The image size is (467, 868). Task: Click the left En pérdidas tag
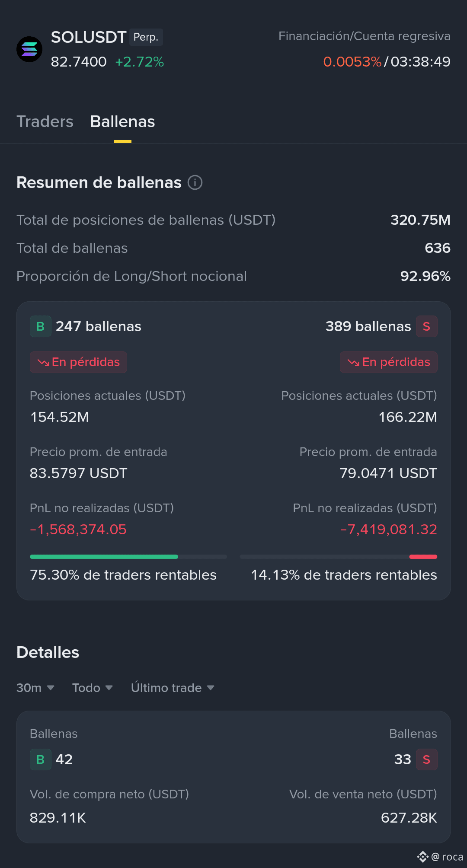tap(78, 362)
